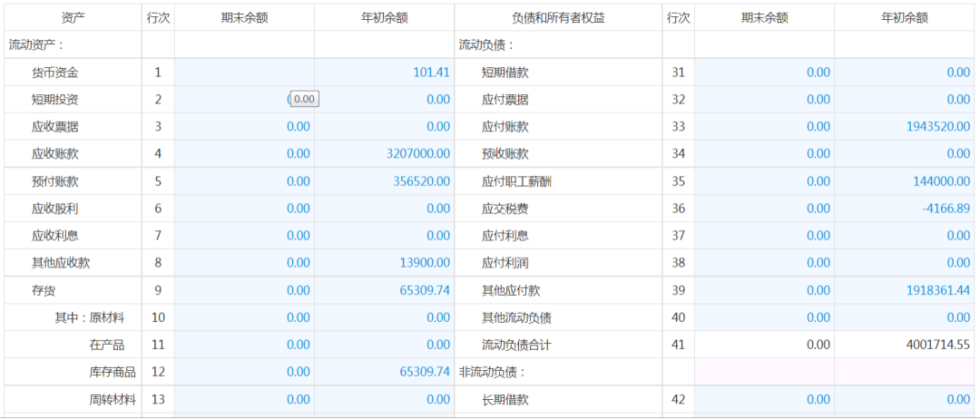Select 周转材料 期末余额 cell

coord(244,399)
